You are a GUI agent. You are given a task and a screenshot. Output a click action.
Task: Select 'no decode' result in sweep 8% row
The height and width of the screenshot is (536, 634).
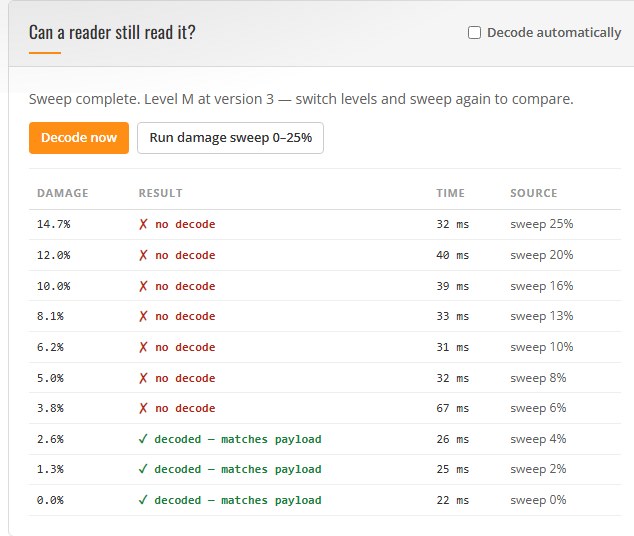click(x=177, y=378)
